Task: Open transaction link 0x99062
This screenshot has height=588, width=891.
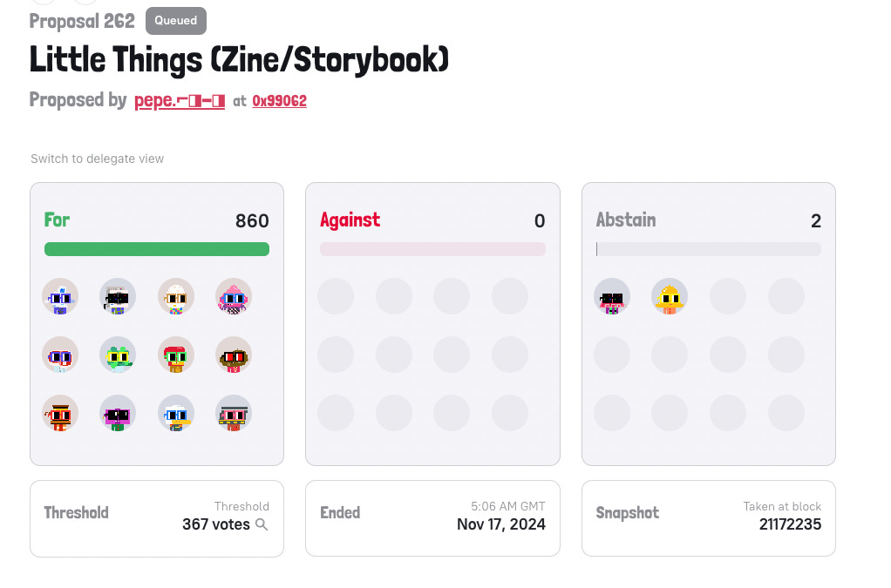Action: tap(280, 101)
